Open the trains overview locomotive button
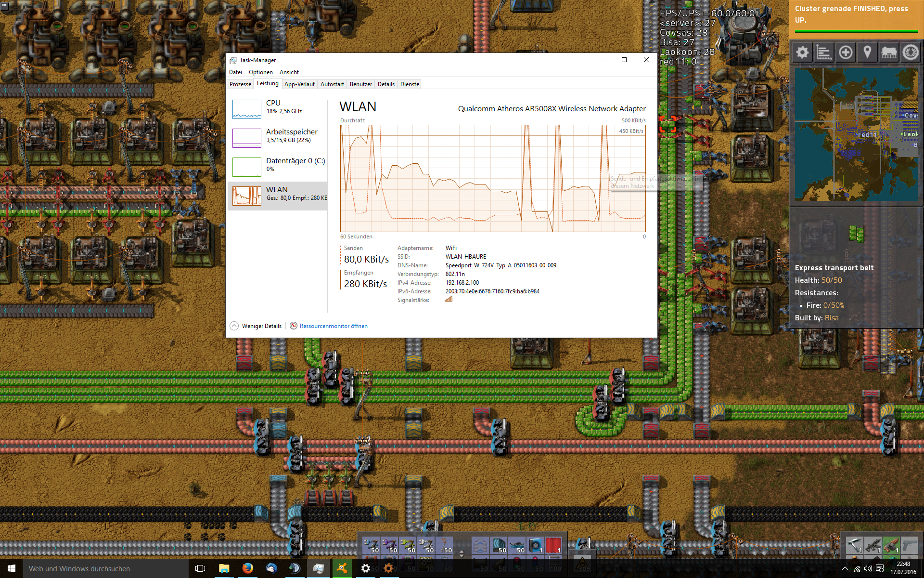 [889, 52]
